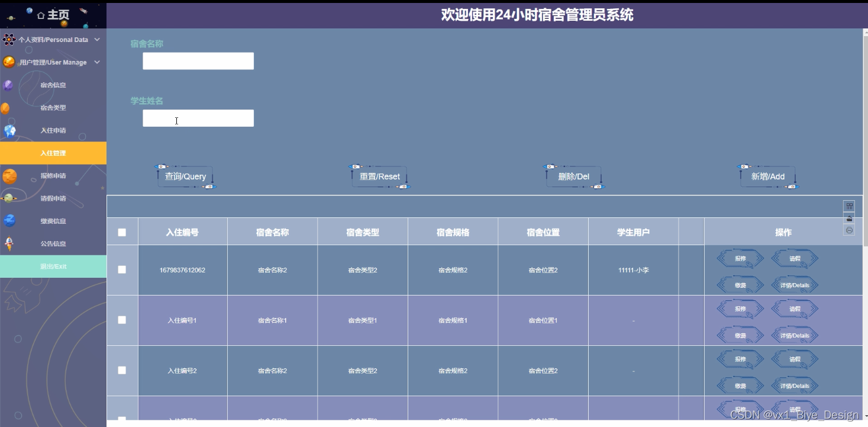Image resolution: width=868 pixels, height=427 pixels.
Task: Click the cell 1679837612062
Action: [182, 270]
